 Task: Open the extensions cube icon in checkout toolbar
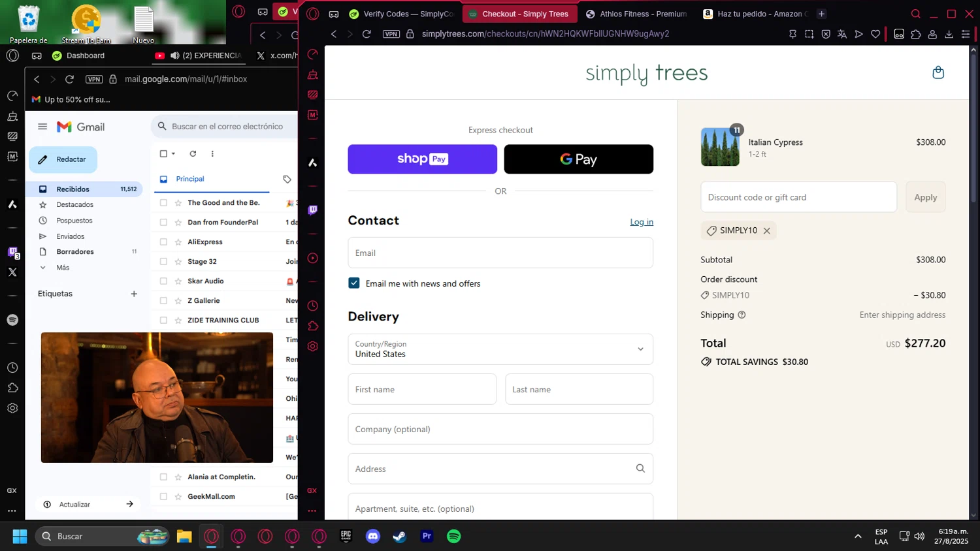[916, 34]
